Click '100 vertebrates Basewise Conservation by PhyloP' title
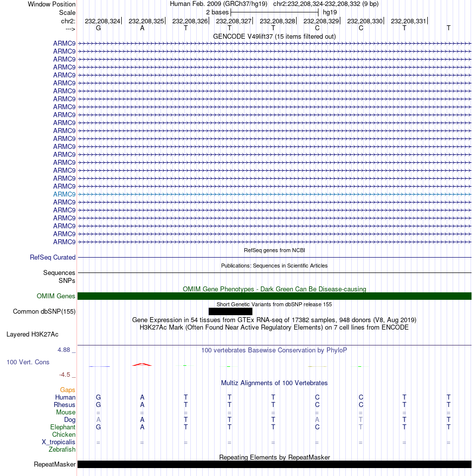 [274, 350]
